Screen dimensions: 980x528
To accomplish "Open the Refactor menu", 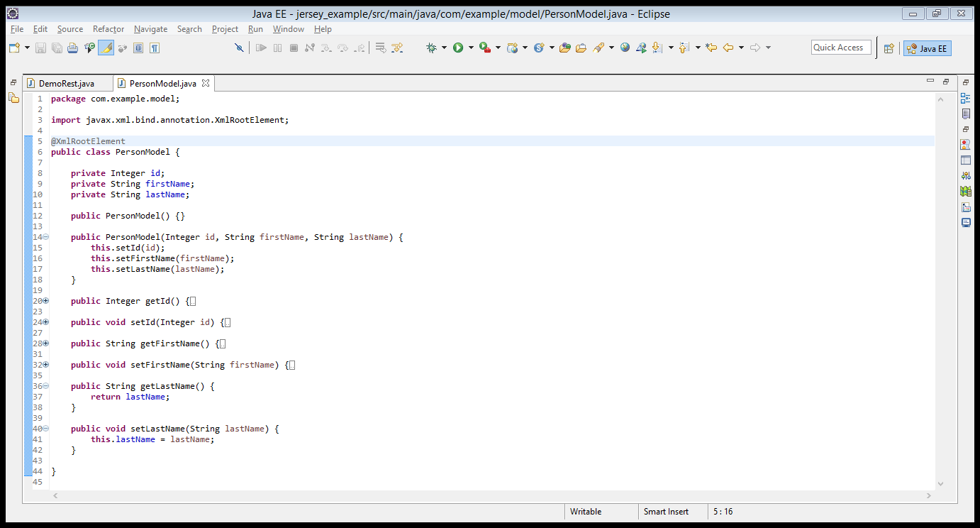I will click(108, 29).
